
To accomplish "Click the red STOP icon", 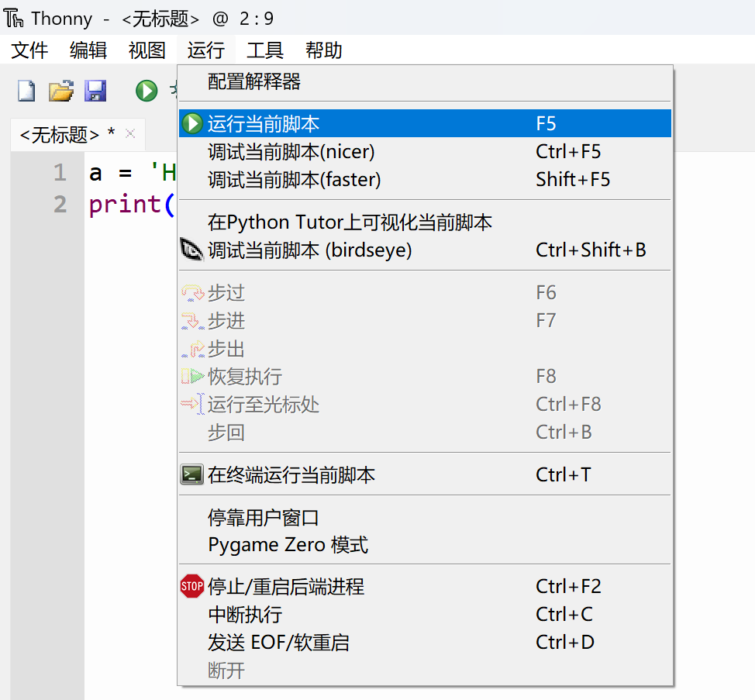I will (x=191, y=587).
